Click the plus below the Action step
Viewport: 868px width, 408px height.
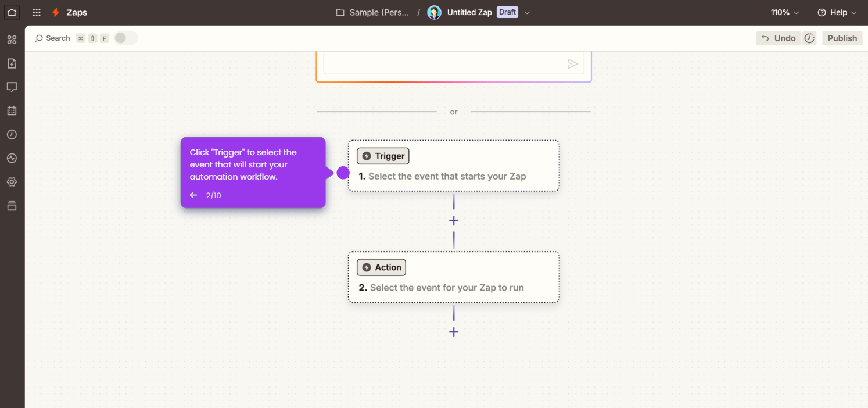point(454,332)
